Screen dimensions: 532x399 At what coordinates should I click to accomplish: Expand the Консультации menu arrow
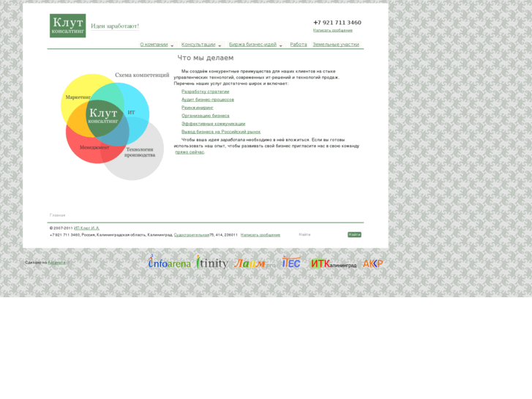click(220, 45)
